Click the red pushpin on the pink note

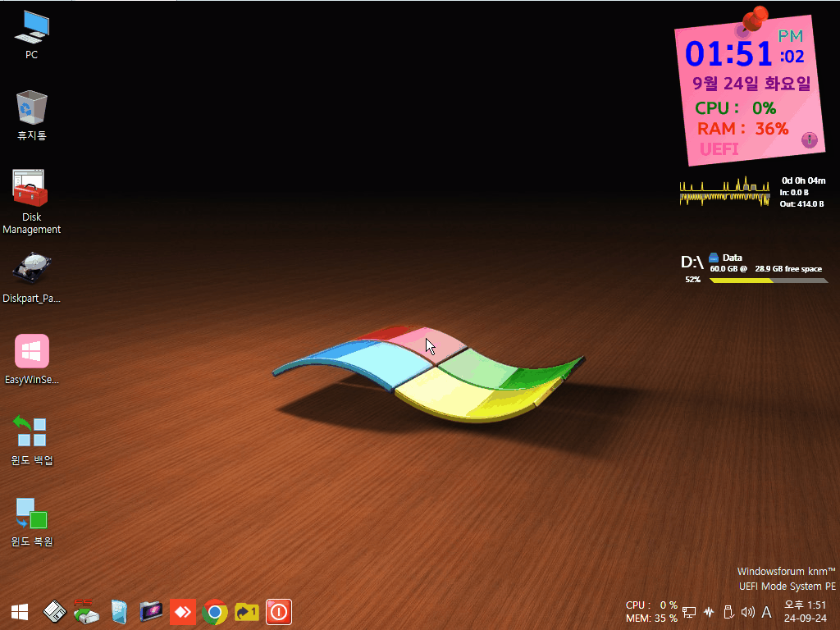coord(755,20)
